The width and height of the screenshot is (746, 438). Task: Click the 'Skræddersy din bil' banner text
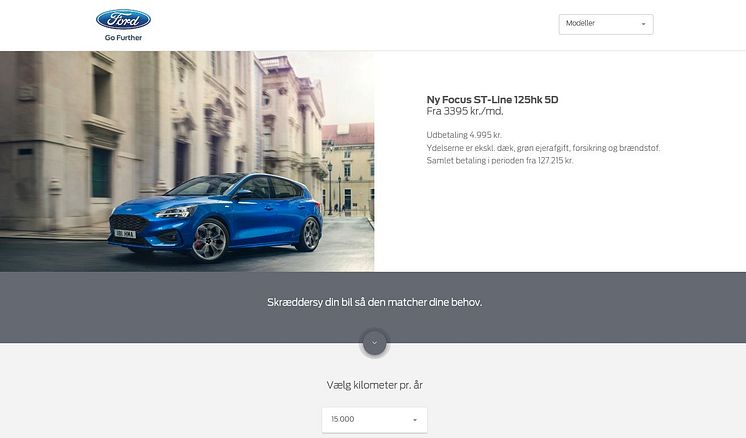(374, 302)
